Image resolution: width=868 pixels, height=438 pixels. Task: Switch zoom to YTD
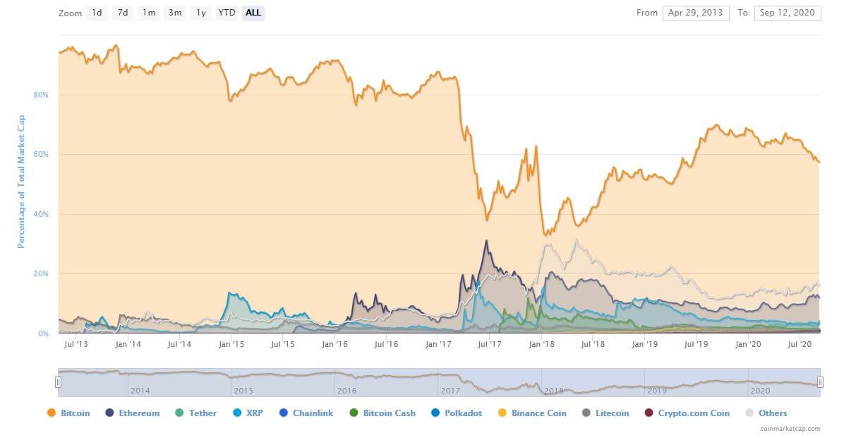point(227,13)
